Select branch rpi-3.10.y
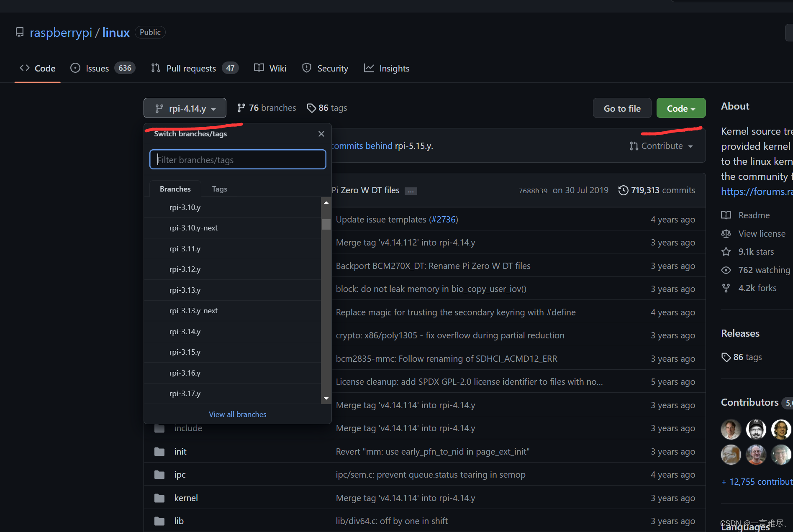Viewport: 793px width, 532px height. (233, 207)
